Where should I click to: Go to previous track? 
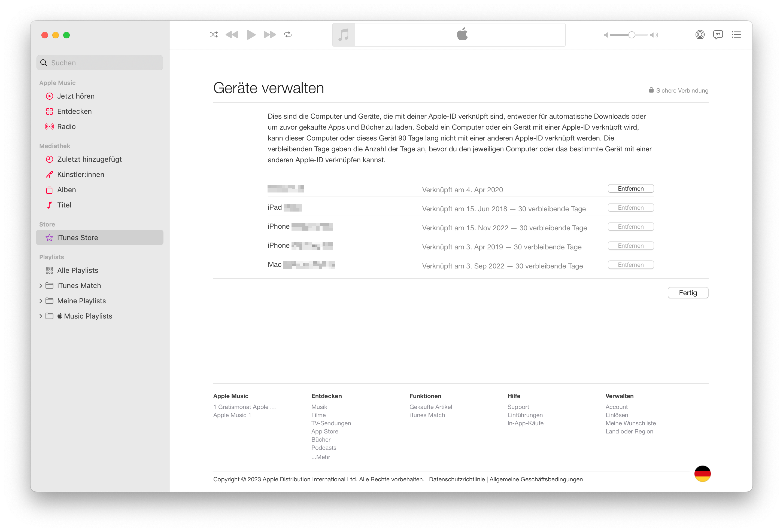[x=232, y=35]
